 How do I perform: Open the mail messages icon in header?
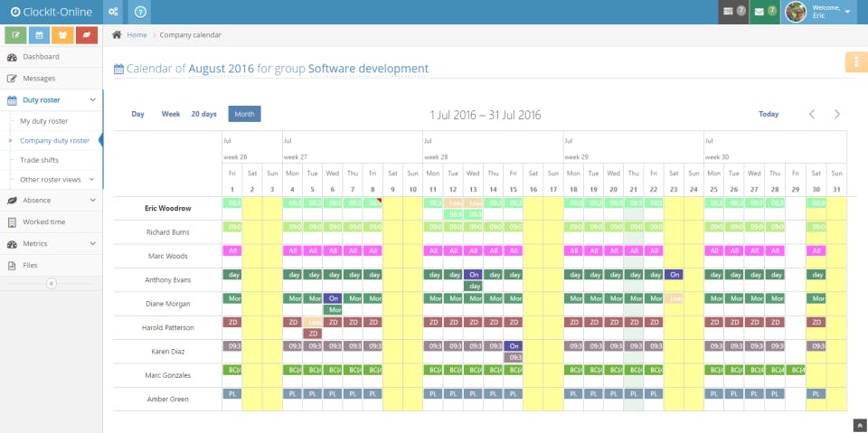(765, 12)
